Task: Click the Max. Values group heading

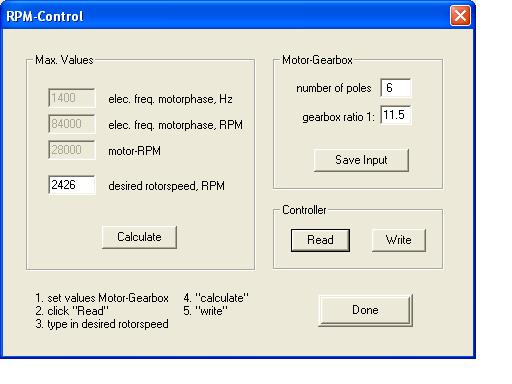Action: 64,60
